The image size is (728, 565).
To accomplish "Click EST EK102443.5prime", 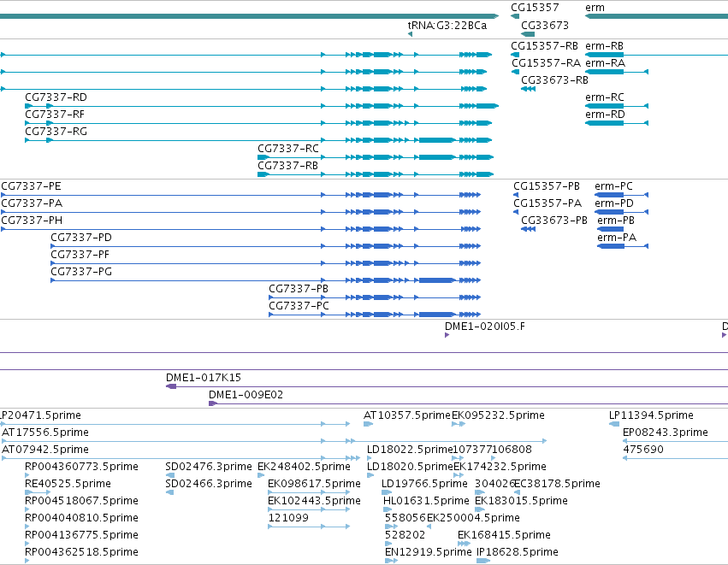I will [x=314, y=501].
